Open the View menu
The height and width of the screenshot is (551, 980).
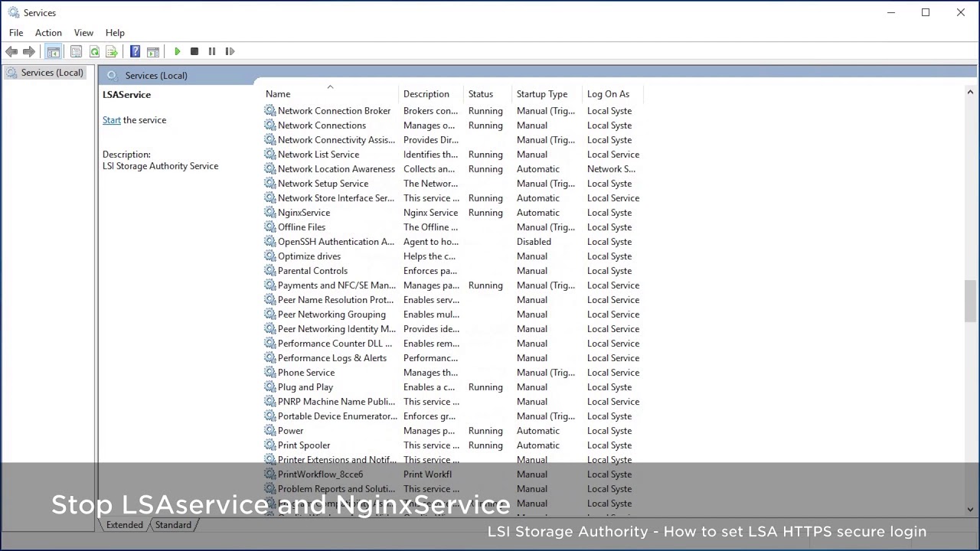pos(83,33)
